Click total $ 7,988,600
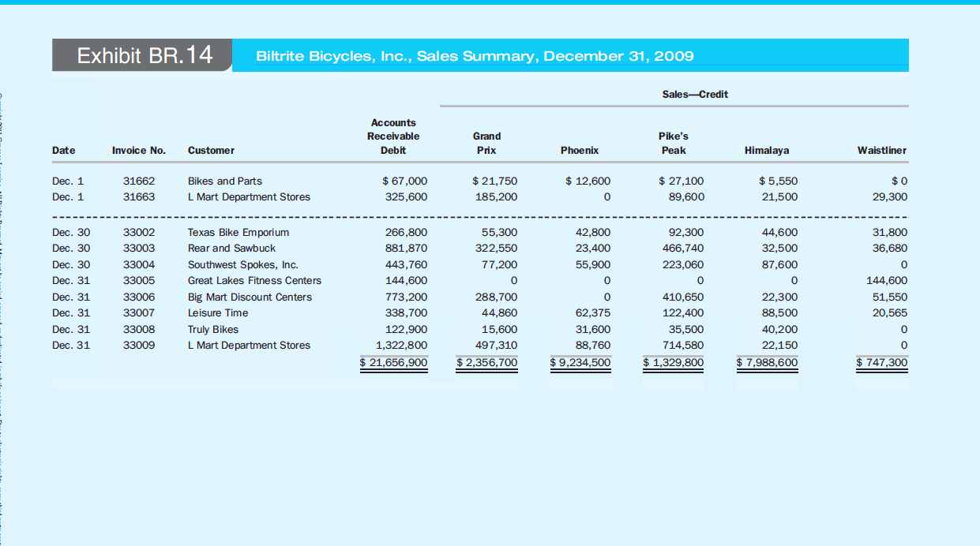 point(768,362)
